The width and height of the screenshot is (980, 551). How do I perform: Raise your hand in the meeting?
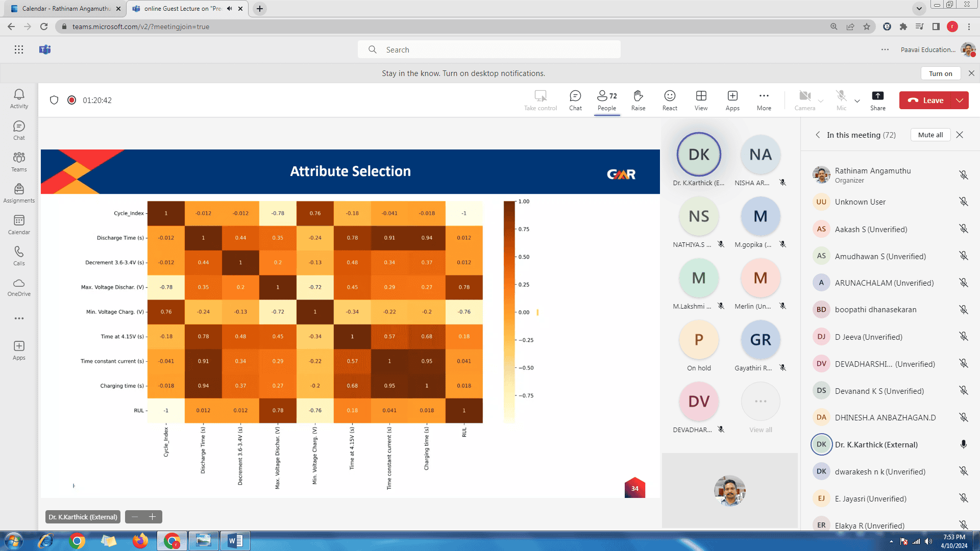point(638,100)
